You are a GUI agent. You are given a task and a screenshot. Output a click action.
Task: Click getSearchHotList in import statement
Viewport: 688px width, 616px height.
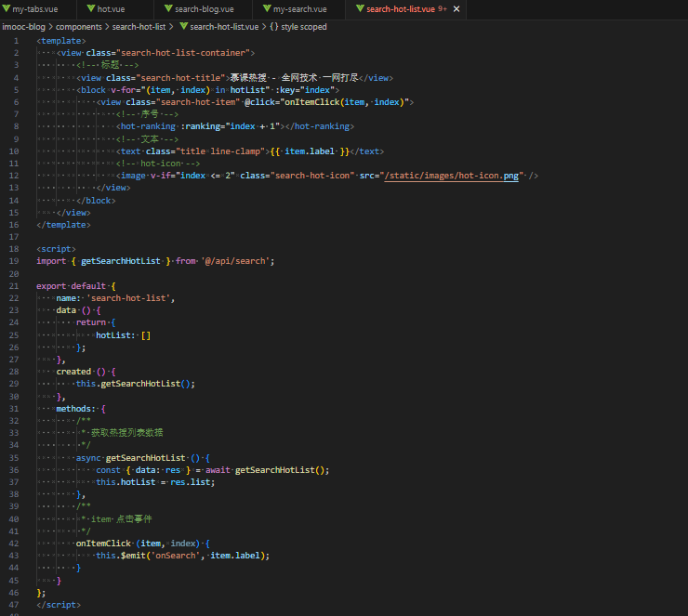(121, 261)
